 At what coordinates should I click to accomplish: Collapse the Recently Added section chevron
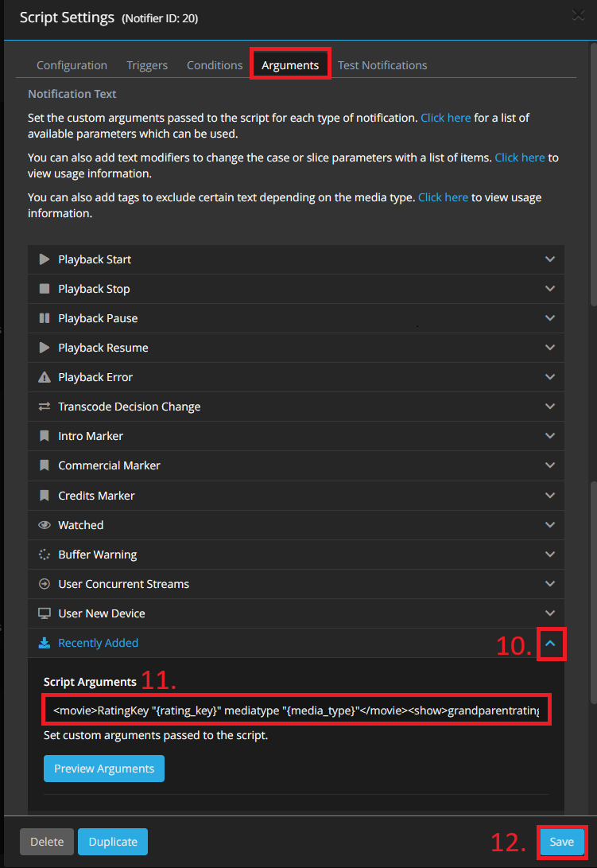550,643
